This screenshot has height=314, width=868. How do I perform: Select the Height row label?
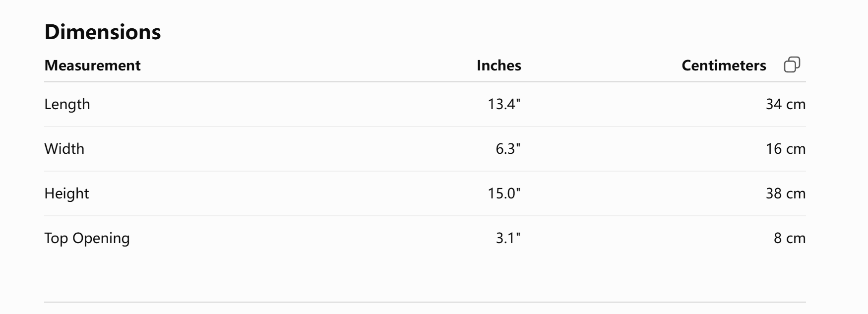tap(67, 193)
